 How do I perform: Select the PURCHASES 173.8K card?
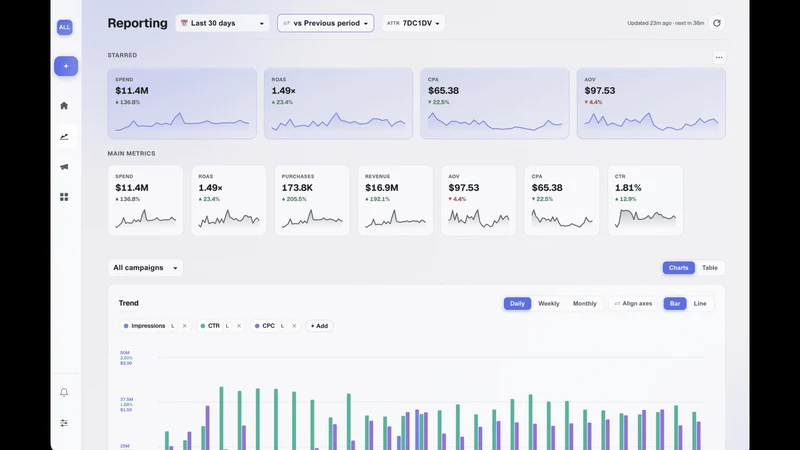(312, 200)
